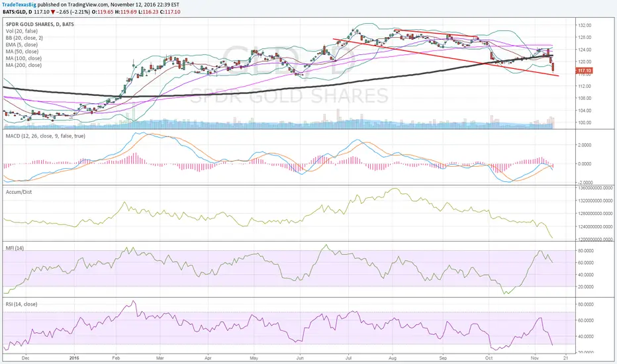Select the O:119.65 open value
The image size is (617, 364).
(x=103, y=12)
